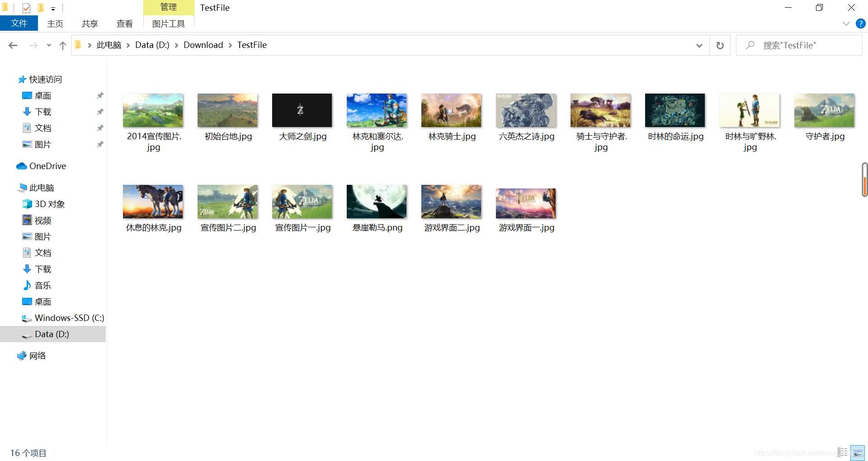This screenshot has height=461, width=868.
Task: Switch to large thumbnails view in status bar
Action: tap(858, 452)
